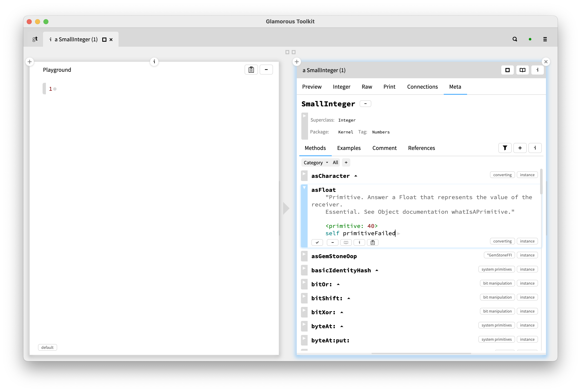Viewport: 581px width, 392px height.
Task: Click the book icon in the inspector title bar
Action: (522, 70)
